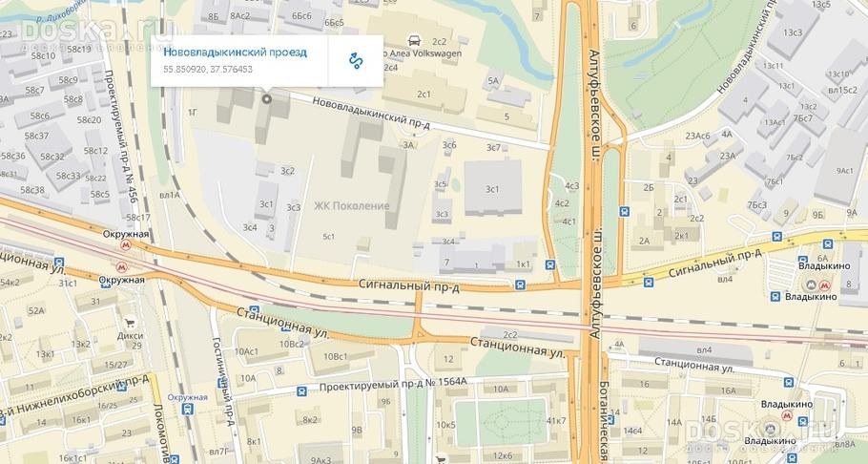Image resolution: width=868 pixels, height=464 pixels.
Task: Click the Volkswagen car dealership icon
Action: [x=413, y=40]
